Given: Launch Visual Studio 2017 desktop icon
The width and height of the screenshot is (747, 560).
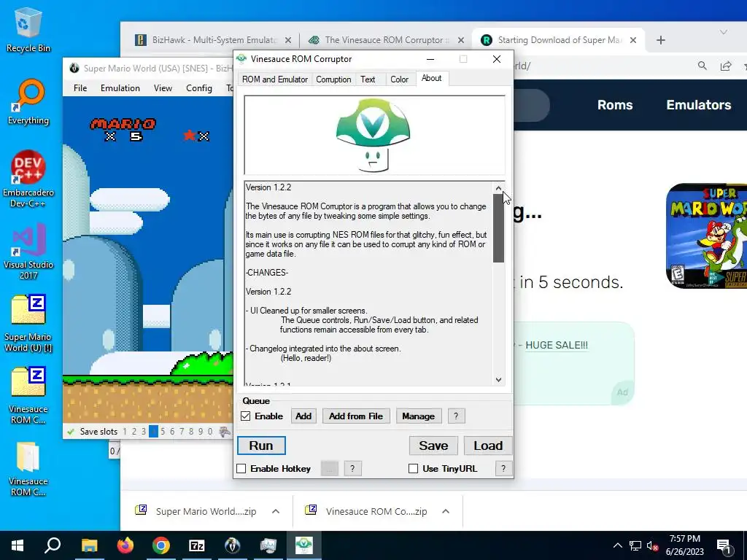Looking at the screenshot, I should click(28, 252).
